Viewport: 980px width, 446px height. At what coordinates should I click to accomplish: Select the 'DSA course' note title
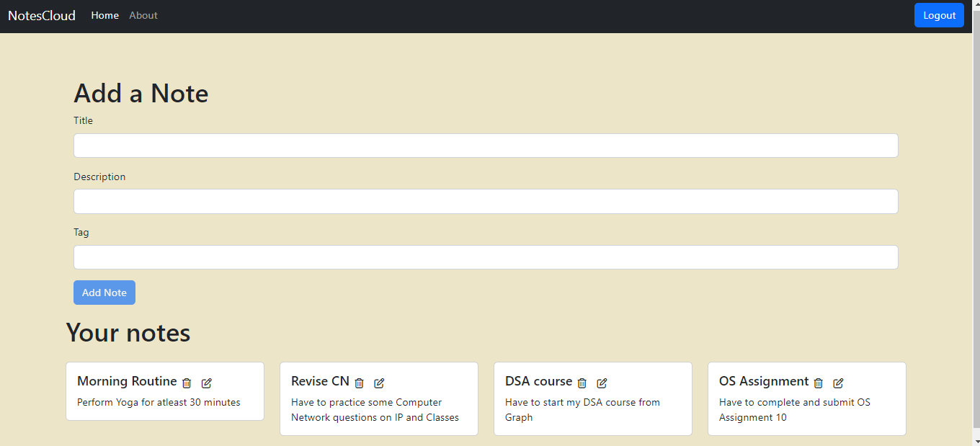(x=538, y=381)
